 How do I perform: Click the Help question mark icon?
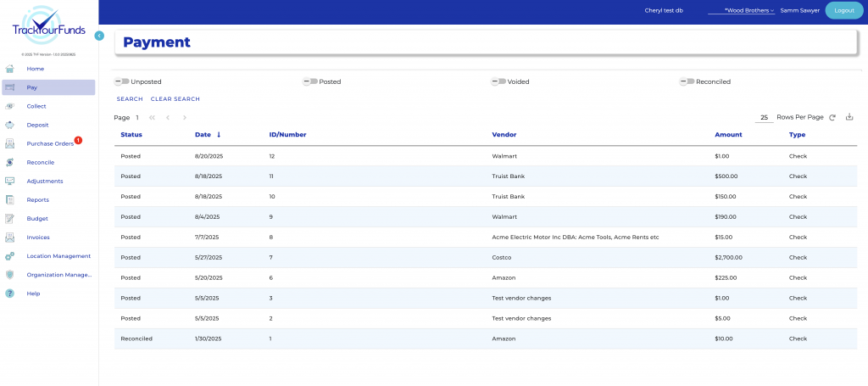pos(10,294)
